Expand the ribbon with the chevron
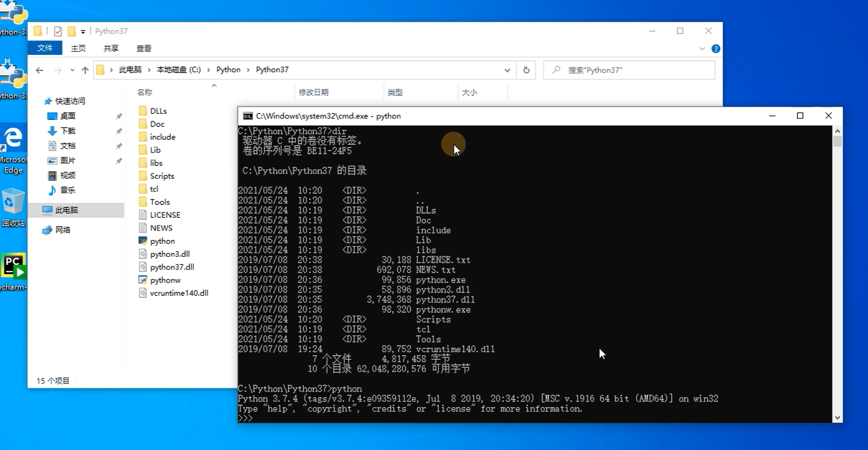Image resolution: width=868 pixels, height=450 pixels. (702, 48)
